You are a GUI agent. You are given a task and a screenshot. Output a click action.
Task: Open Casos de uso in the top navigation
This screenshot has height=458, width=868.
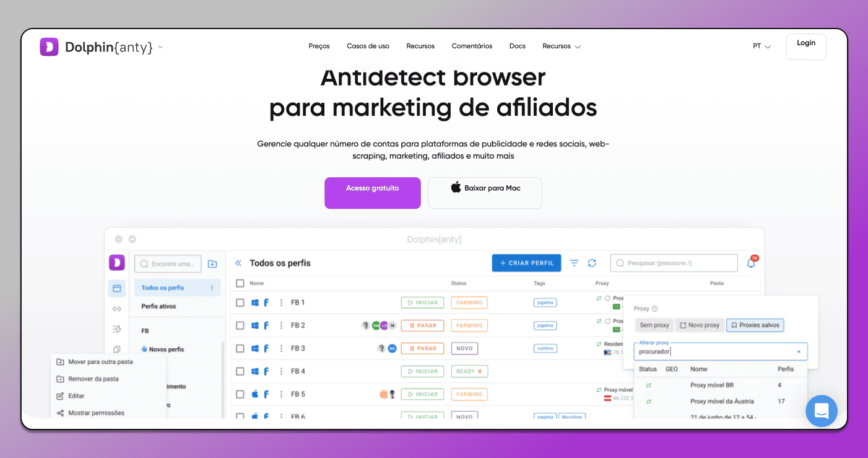(x=368, y=46)
